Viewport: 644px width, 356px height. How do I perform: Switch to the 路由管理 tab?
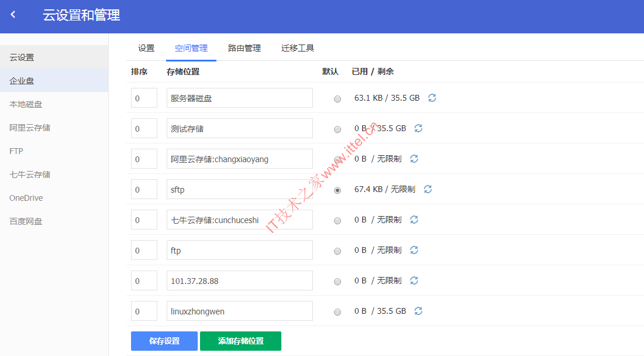pos(244,48)
